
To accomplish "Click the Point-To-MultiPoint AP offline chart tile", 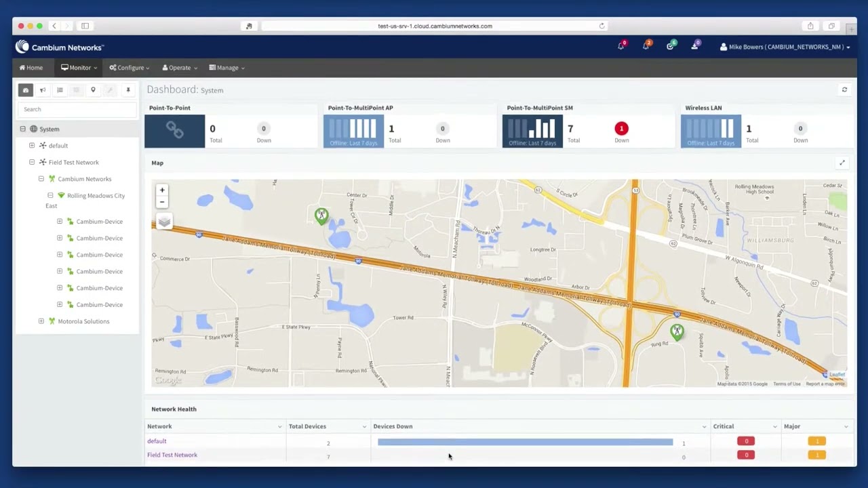I will coord(353,131).
